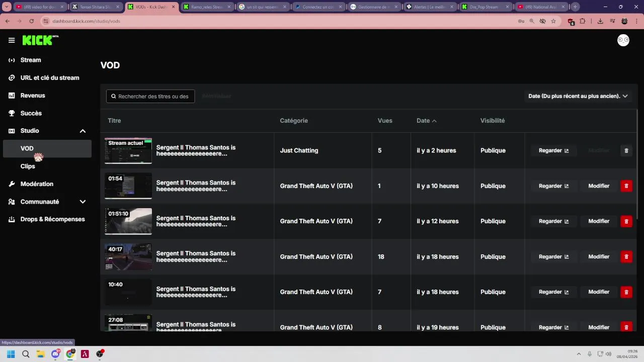Delete the VOD from 12 hours ago
Image resolution: width=644 pixels, height=362 pixels.
pos(626,221)
